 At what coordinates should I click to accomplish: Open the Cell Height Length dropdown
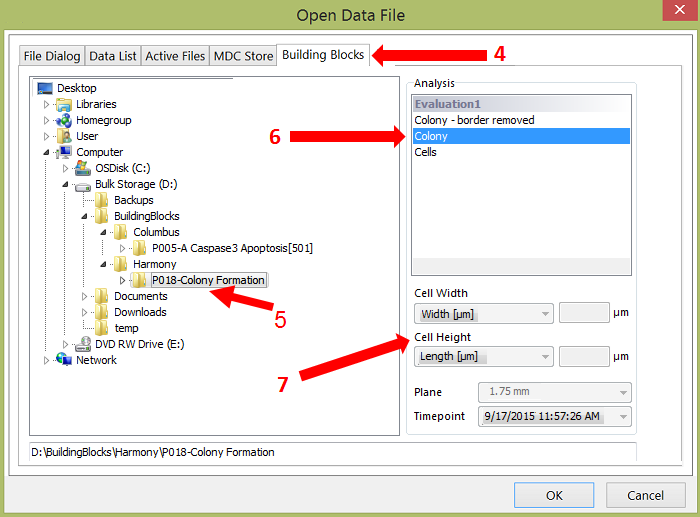(483, 356)
